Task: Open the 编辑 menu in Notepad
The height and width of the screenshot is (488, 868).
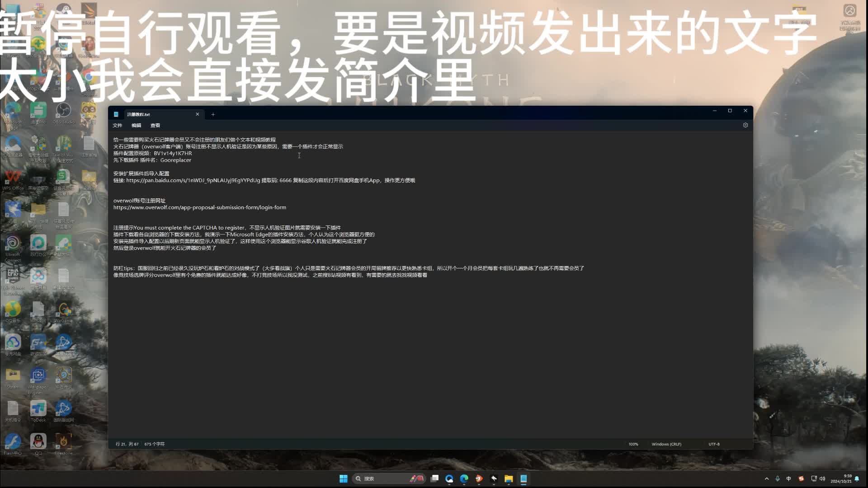Action: point(136,125)
